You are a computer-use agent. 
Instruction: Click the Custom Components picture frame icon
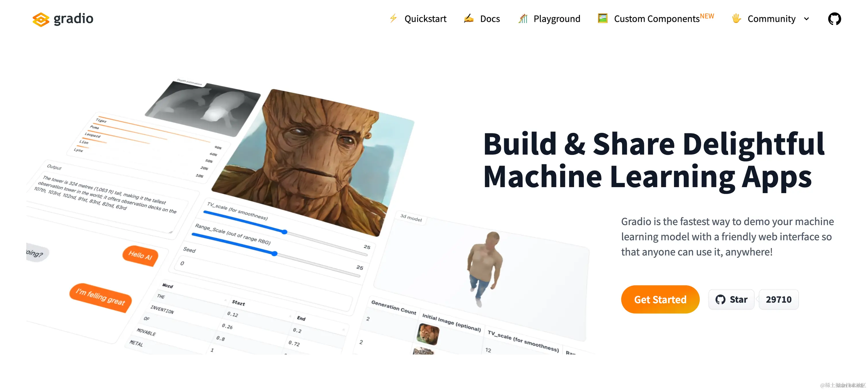coord(602,18)
